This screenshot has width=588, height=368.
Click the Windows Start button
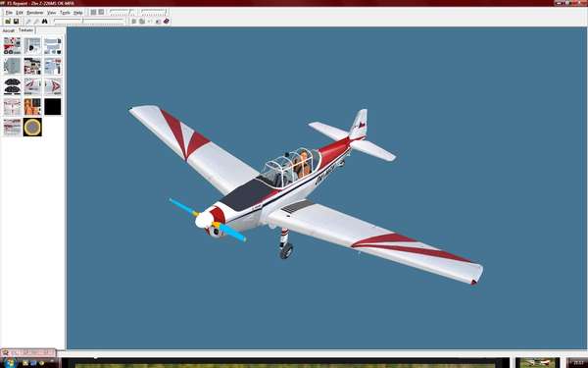(x=10, y=363)
